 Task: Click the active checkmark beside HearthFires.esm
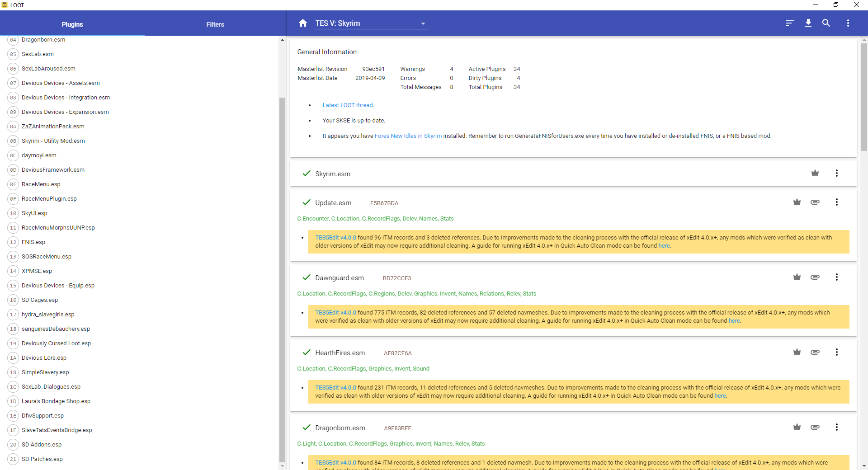[307, 352]
